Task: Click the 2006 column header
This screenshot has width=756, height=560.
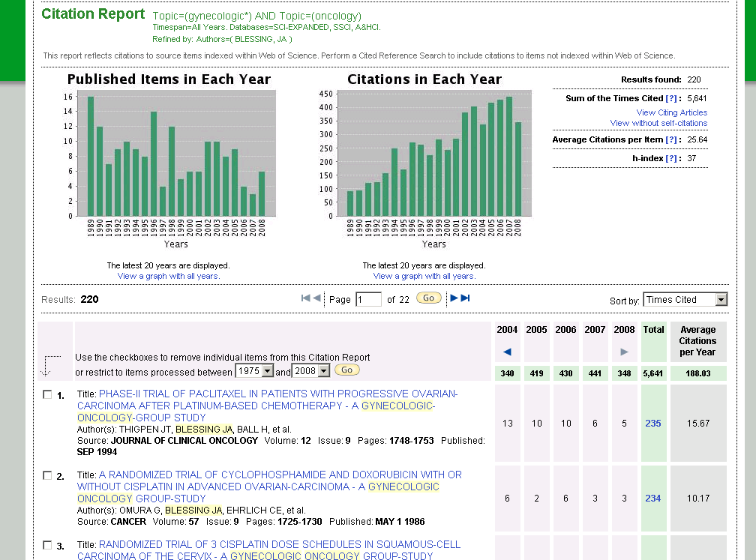Action: [565, 330]
